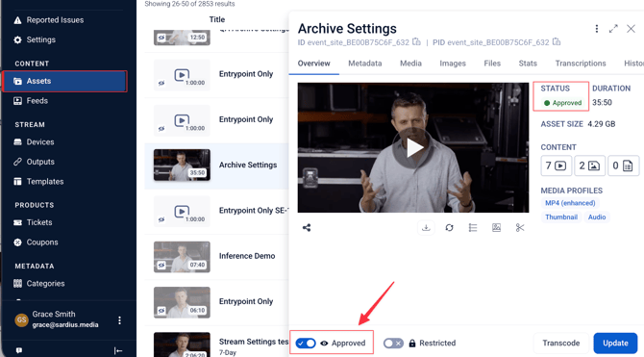Open Reported Issues in sidebar
Viewport: 644px width, 357px height.
(x=48, y=20)
